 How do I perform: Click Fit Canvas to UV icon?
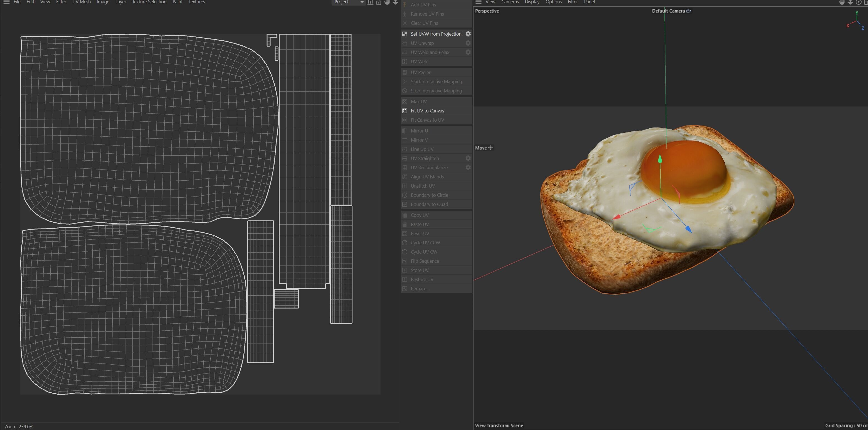point(405,120)
